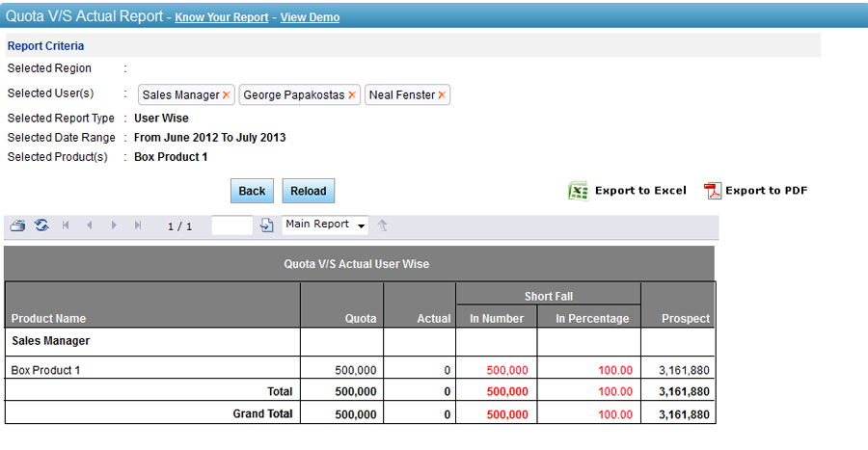Jump to last report page

(138, 225)
